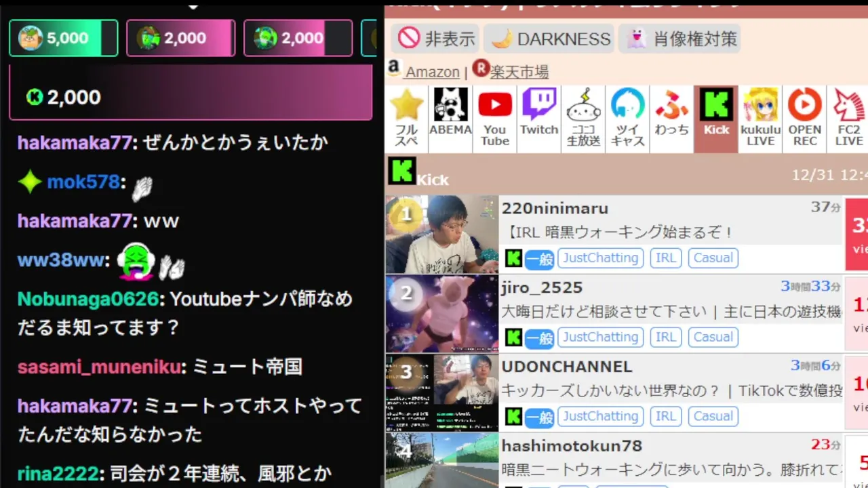
Task: Click the Amazon logo icon
Action: (394, 68)
